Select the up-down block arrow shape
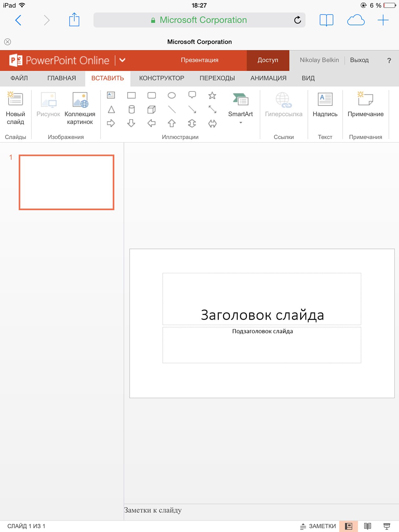Screen dimensions: 399x532 (192, 123)
